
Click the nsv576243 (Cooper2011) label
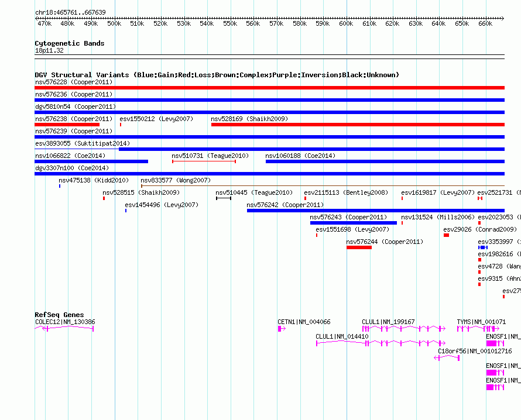coord(348,217)
